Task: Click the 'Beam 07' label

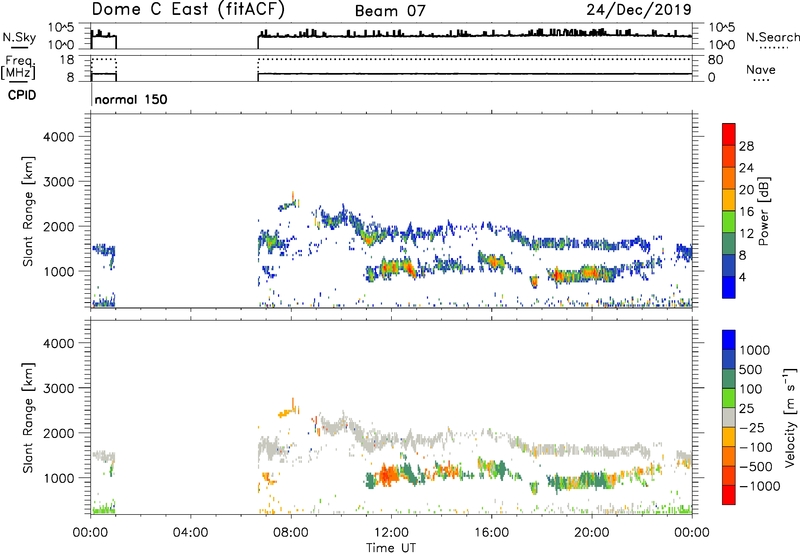Action: [390, 11]
